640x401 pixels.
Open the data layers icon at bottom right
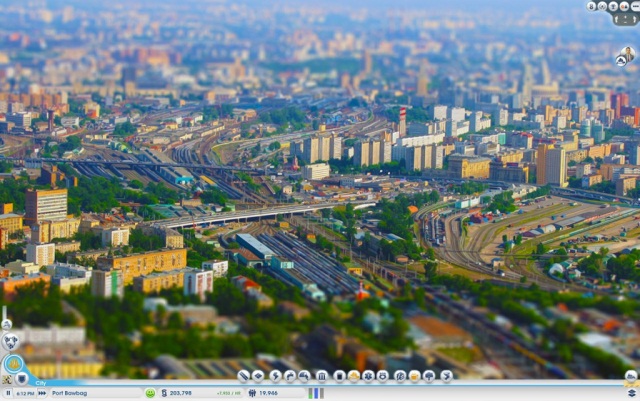click(x=631, y=393)
